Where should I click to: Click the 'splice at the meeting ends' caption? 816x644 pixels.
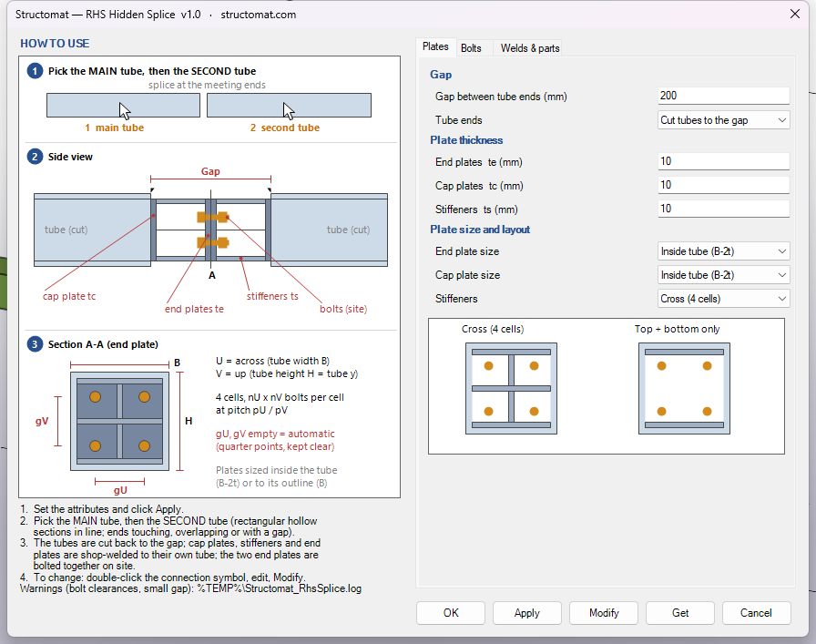[207, 85]
